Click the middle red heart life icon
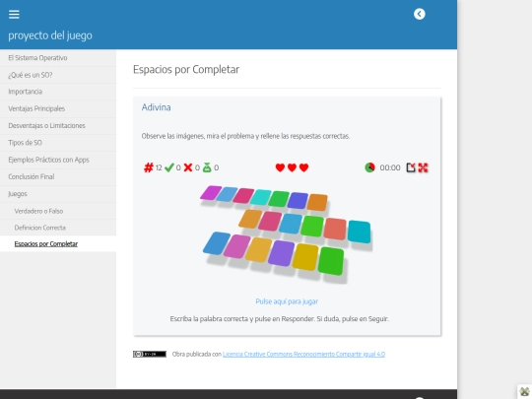 (293, 167)
